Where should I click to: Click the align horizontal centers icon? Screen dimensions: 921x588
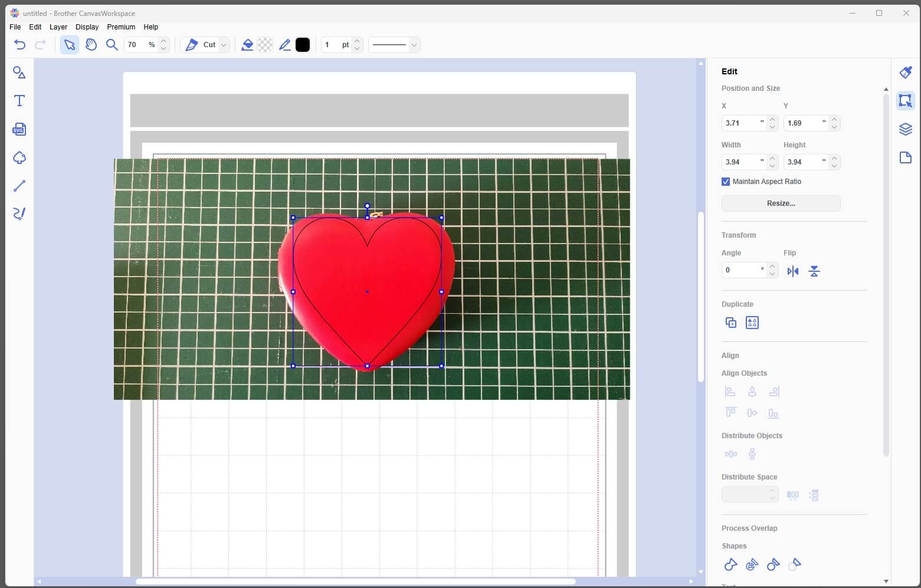pos(752,392)
